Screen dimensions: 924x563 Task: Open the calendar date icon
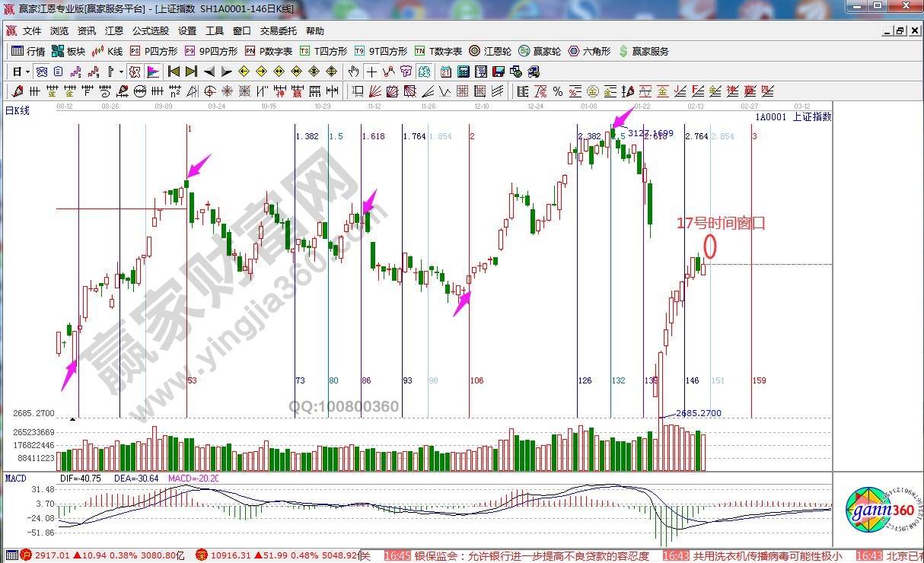(x=446, y=72)
